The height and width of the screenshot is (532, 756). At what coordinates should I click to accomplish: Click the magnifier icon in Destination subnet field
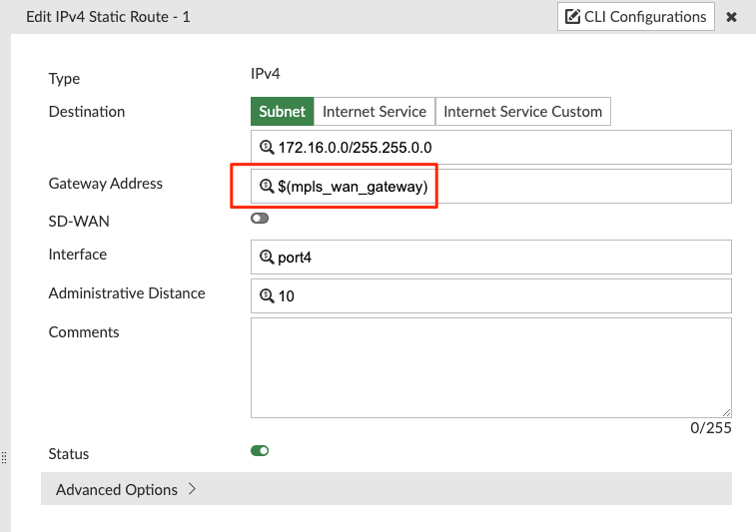(x=267, y=148)
